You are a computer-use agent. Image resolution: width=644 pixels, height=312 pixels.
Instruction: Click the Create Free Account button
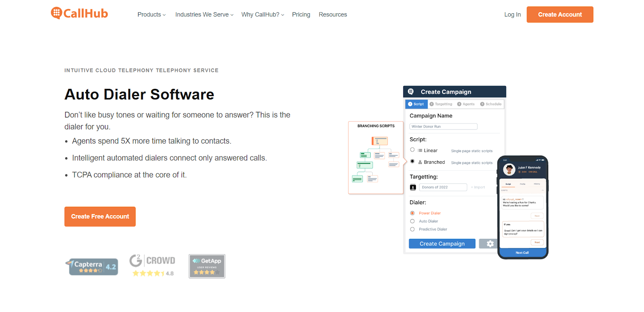coord(100,216)
